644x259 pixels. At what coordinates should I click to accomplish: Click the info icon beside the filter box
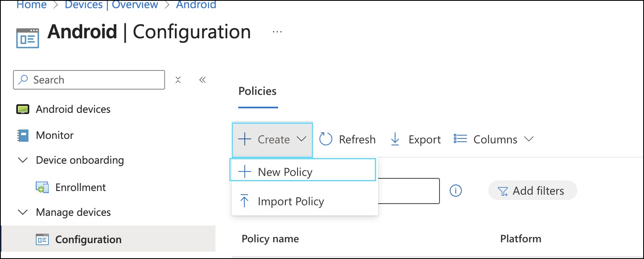[456, 191]
